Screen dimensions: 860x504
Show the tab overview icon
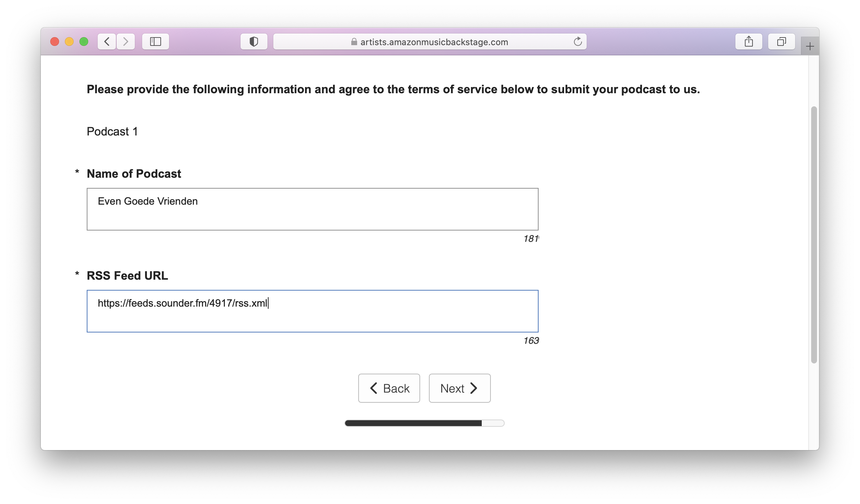(782, 42)
